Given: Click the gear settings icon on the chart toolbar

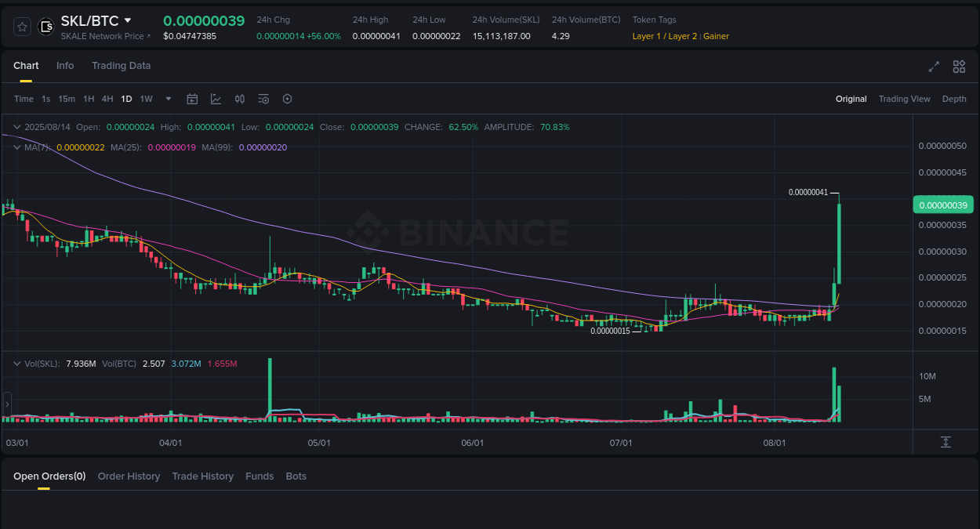Looking at the screenshot, I should (x=287, y=99).
